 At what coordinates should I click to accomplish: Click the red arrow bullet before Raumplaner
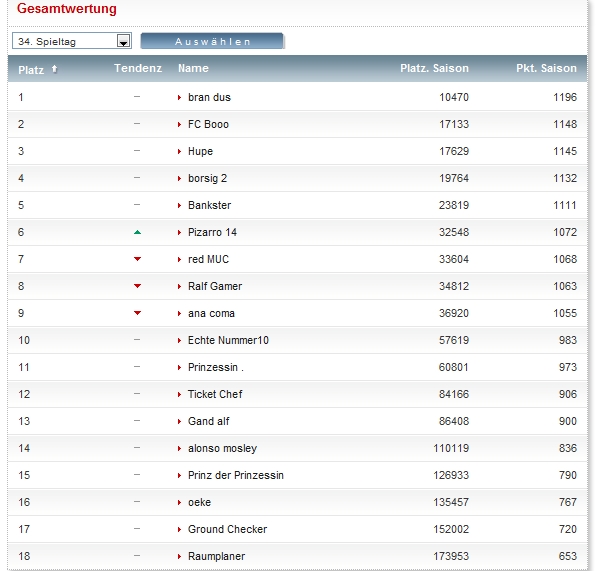pyautogui.click(x=179, y=557)
